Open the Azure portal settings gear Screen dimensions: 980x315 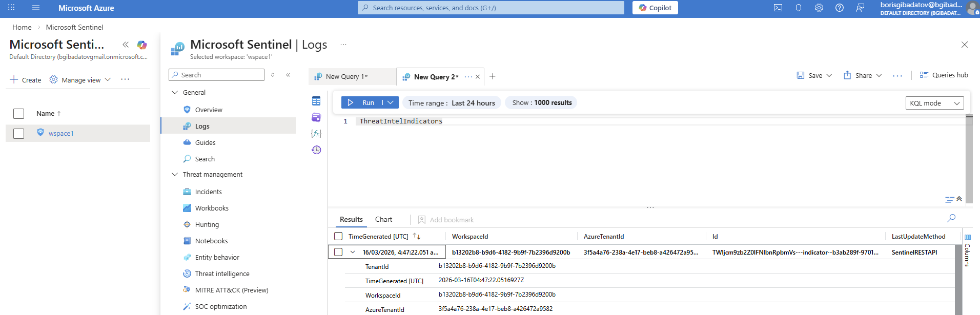819,8
